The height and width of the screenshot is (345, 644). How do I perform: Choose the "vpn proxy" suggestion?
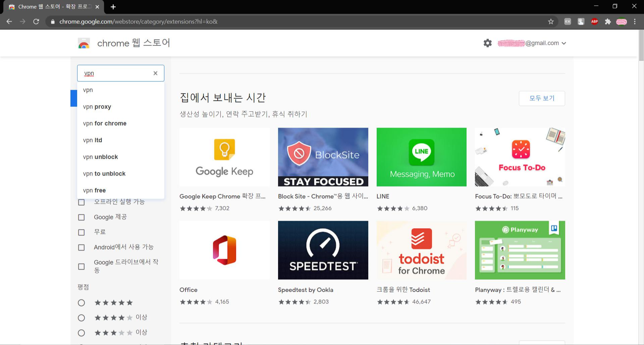121,107
